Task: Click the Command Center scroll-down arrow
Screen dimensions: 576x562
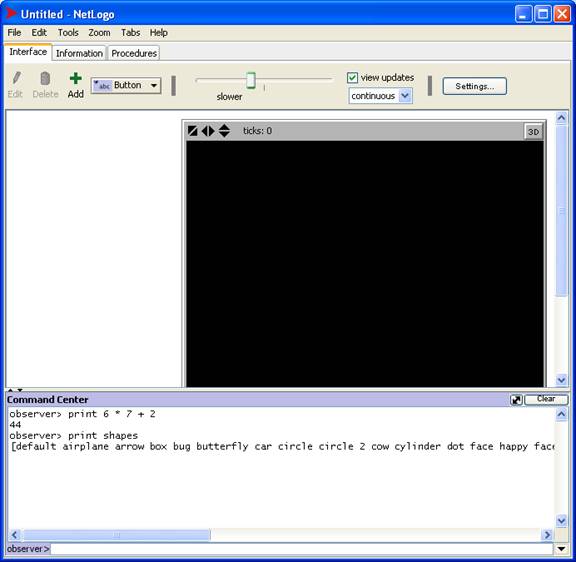Action: click(561, 520)
